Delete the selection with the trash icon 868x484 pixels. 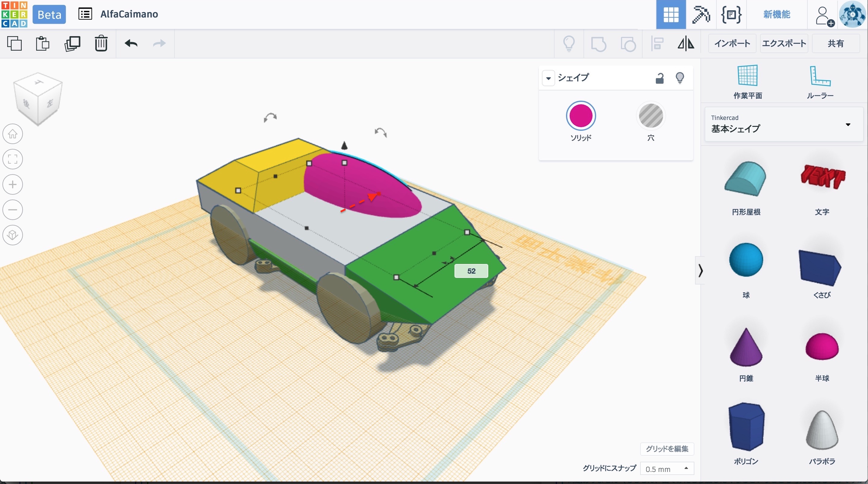101,43
